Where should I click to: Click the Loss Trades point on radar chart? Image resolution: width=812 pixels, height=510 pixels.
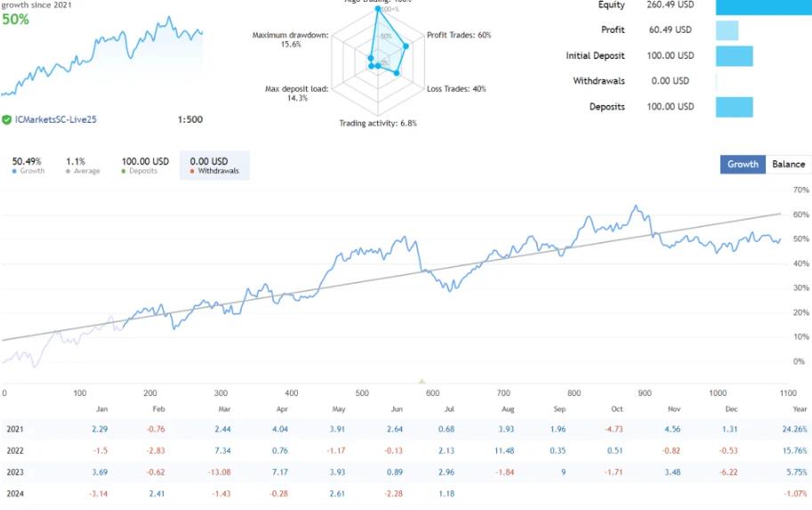pos(397,73)
